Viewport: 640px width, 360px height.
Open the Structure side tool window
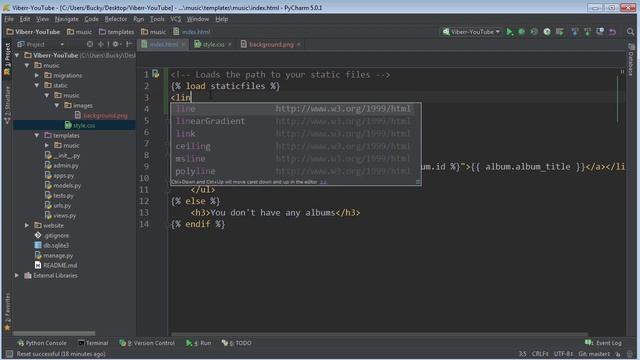coord(7,105)
